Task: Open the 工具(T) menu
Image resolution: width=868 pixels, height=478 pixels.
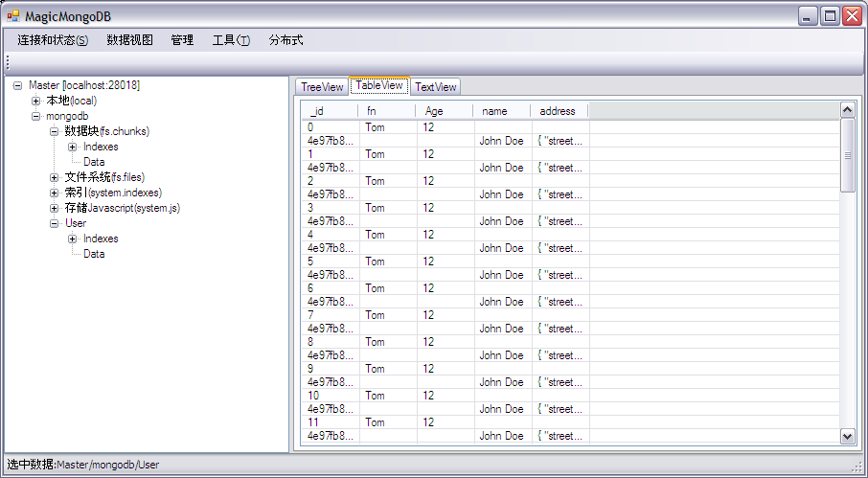Action: [231, 40]
